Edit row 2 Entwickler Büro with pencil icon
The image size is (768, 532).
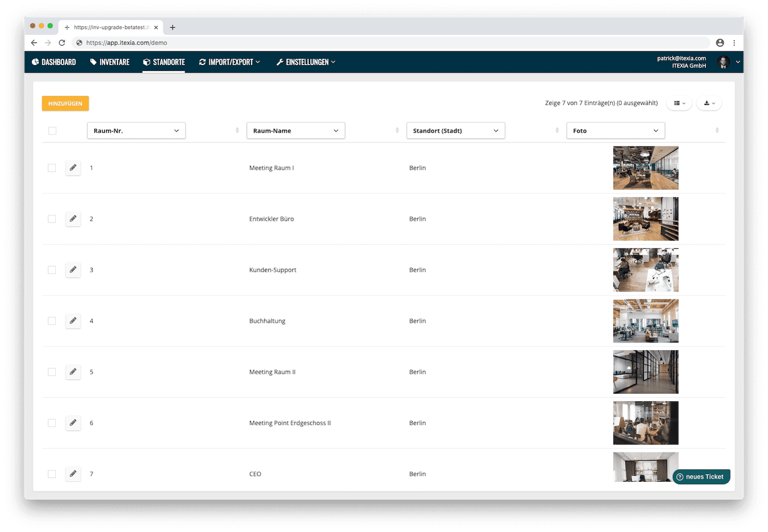tap(73, 219)
